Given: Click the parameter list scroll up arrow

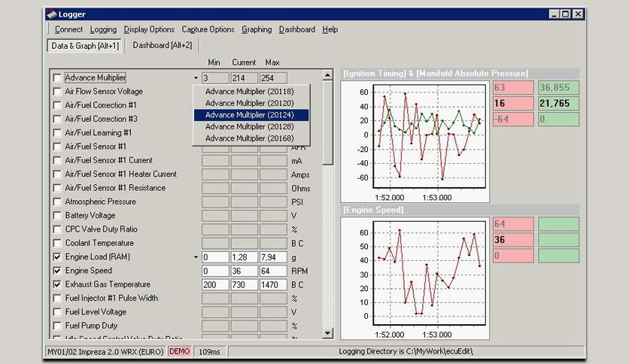Looking at the screenshot, I should click(328, 75).
